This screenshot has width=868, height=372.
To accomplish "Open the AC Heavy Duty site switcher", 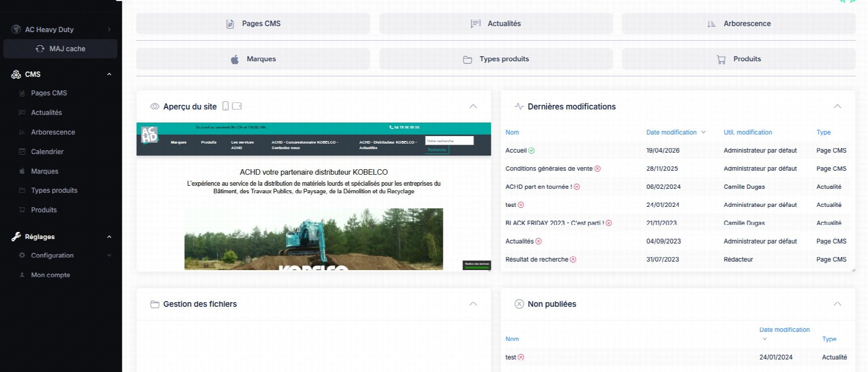I will click(x=61, y=29).
